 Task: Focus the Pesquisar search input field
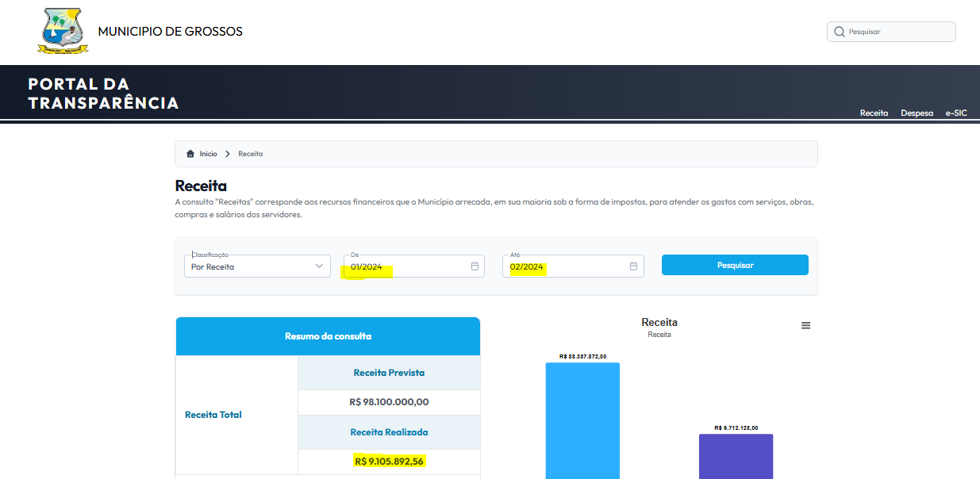[x=891, y=32]
